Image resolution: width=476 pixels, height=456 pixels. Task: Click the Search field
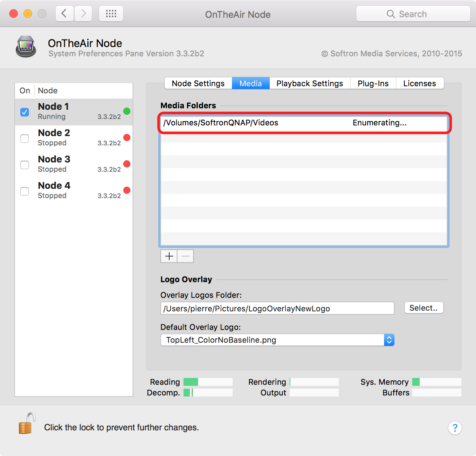pyautogui.click(x=413, y=14)
